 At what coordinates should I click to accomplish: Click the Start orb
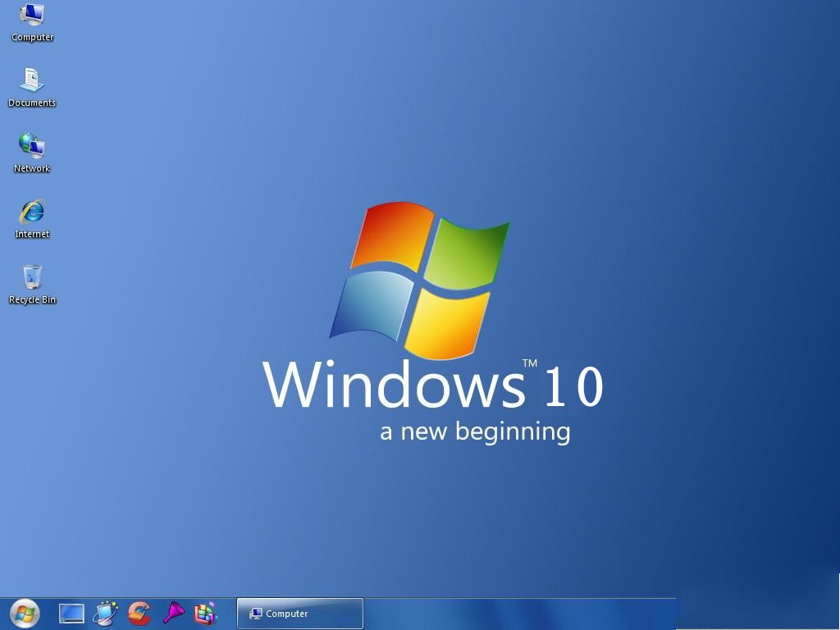click(x=24, y=613)
